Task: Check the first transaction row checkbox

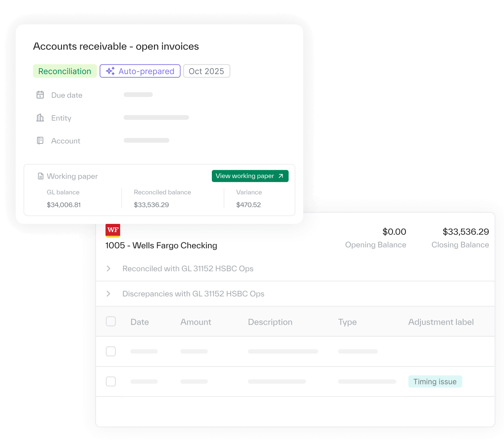Action: [111, 351]
